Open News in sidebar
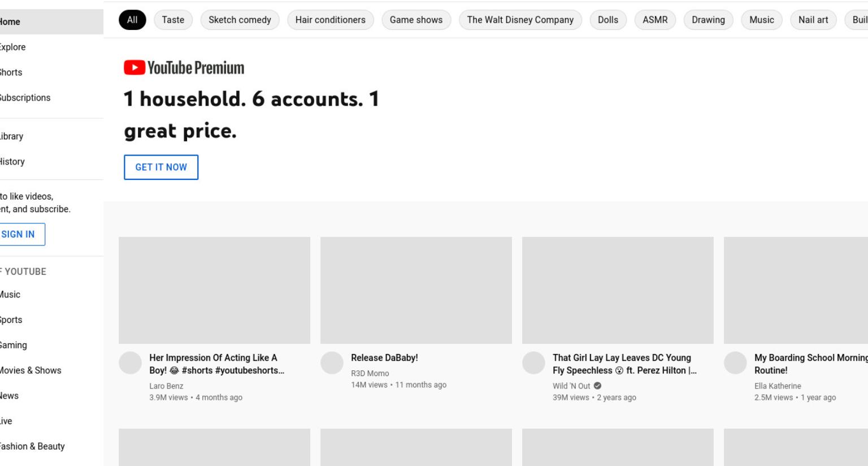Viewport: 868px width, 466px height. coord(51,396)
